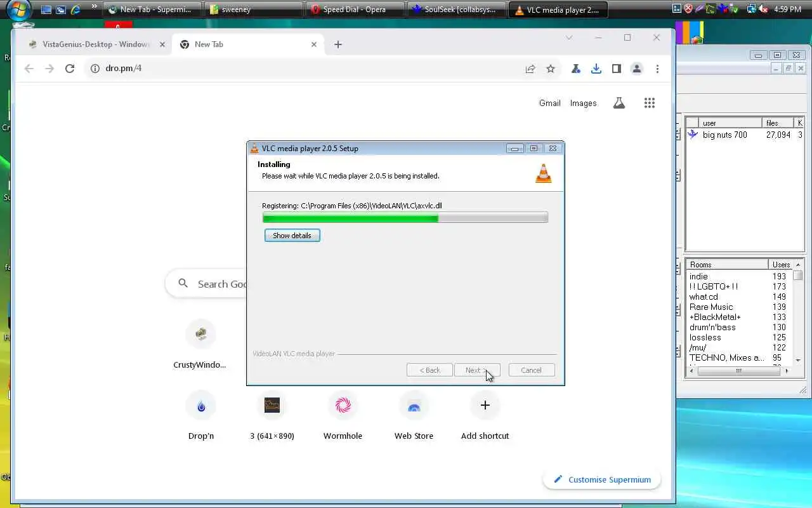The image size is (812, 508).
Task: Open the Windows Start orb
Action: [x=18, y=10]
